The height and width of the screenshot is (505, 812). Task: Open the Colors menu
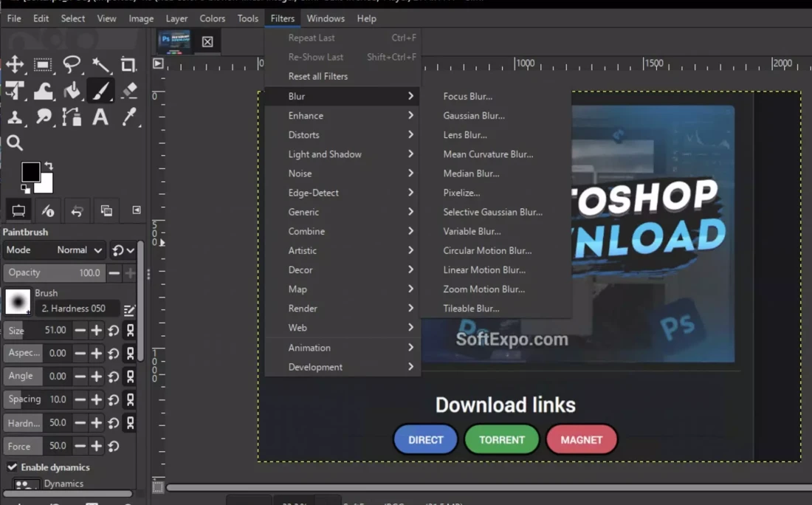coord(213,18)
